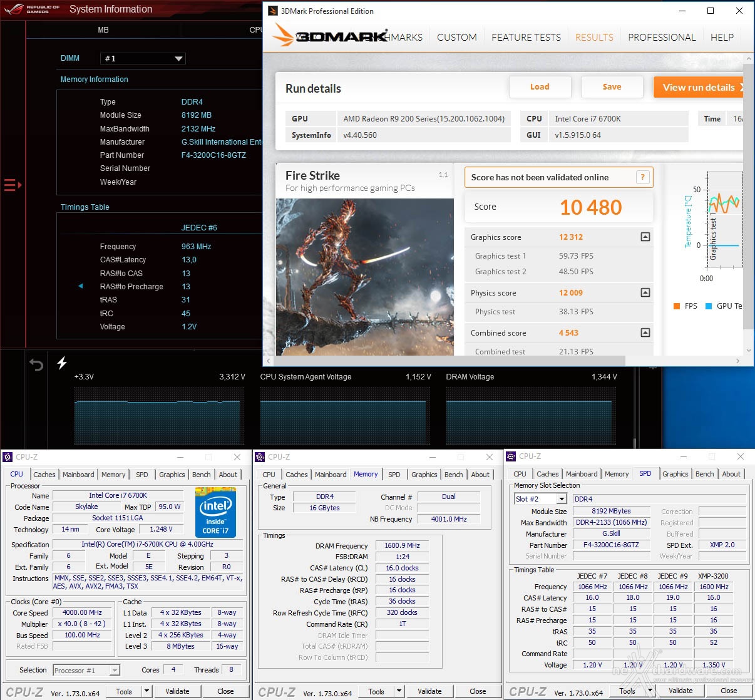
Task: Open the Processor #1 selection dropdown
Action: [86, 671]
